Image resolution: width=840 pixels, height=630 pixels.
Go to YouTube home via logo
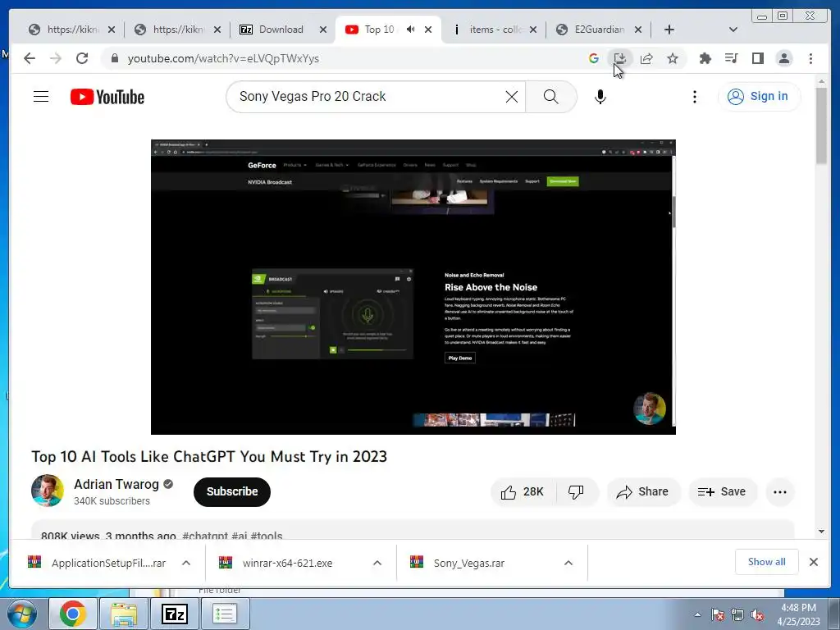click(x=107, y=97)
